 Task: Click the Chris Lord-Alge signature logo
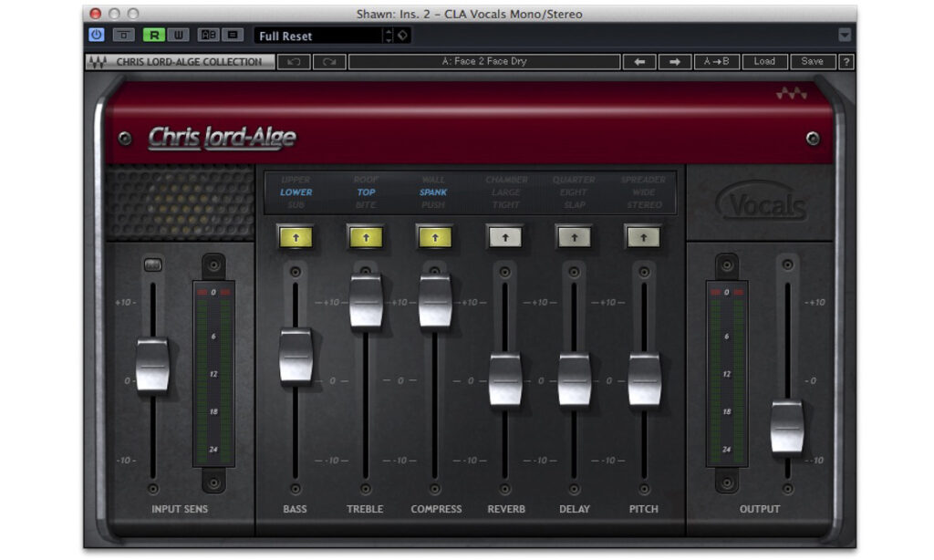222,138
